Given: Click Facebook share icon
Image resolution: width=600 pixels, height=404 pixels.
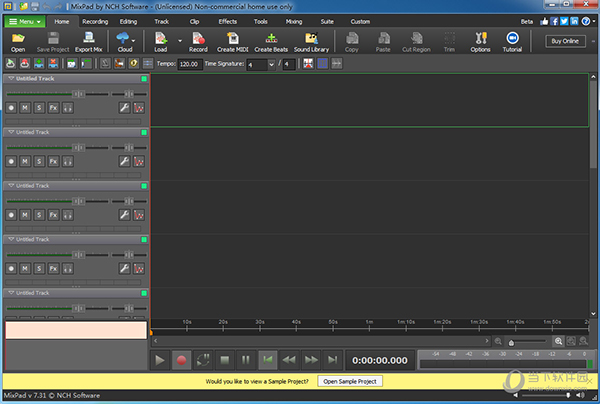Looking at the screenshot, I should (554, 21).
